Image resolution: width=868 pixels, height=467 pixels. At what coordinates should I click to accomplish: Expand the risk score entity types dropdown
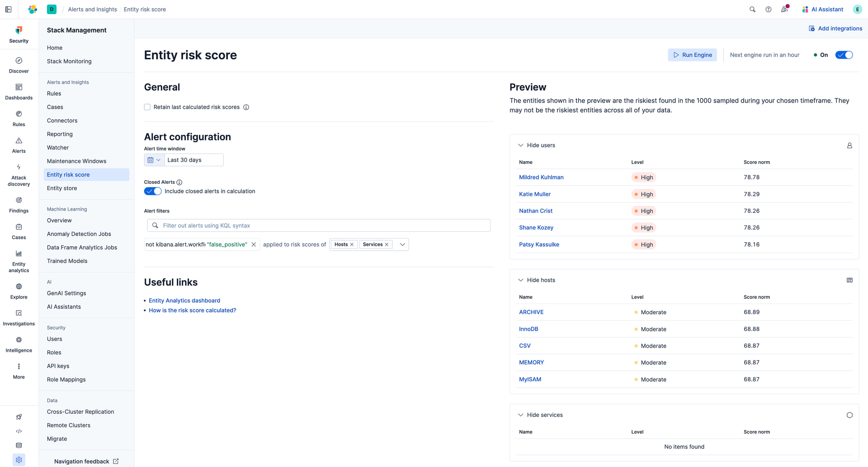click(x=402, y=245)
